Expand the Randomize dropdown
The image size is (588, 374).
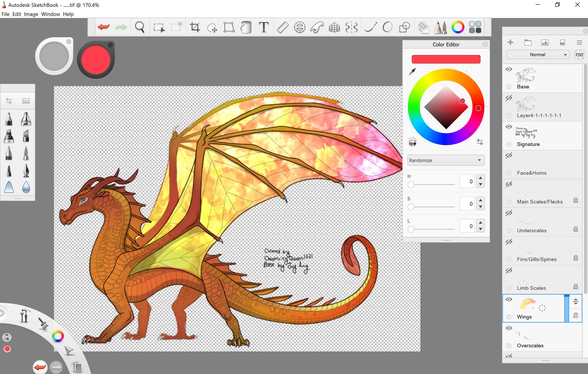(x=446, y=160)
